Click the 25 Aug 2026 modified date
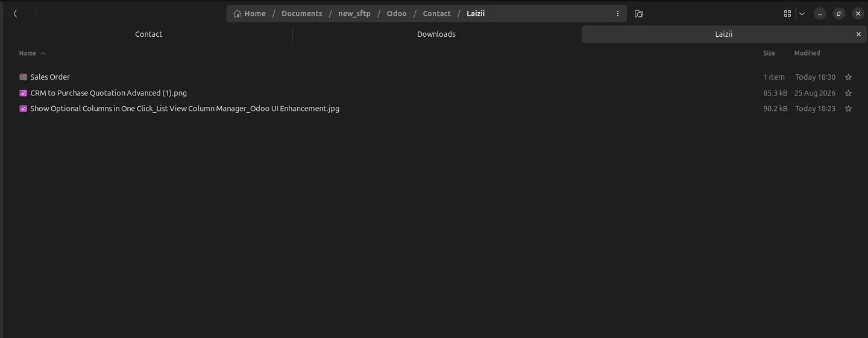The height and width of the screenshot is (338, 868). tap(815, 93)
